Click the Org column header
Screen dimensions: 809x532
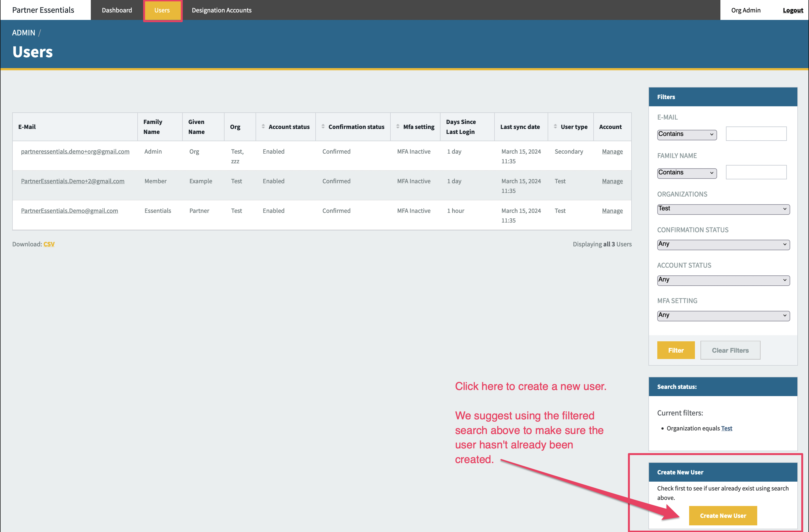[x=240, y=127]
